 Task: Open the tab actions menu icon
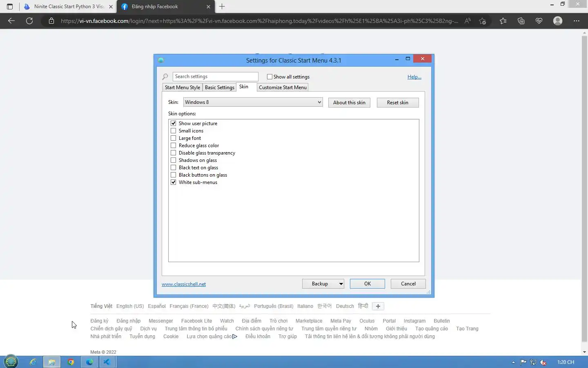click(x=10, y=7)
